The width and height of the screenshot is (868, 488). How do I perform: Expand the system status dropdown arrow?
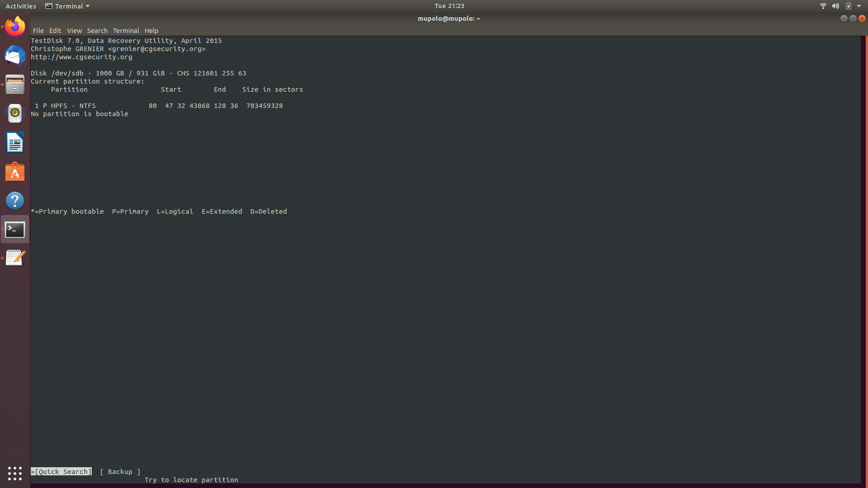[x=859, y=6]
